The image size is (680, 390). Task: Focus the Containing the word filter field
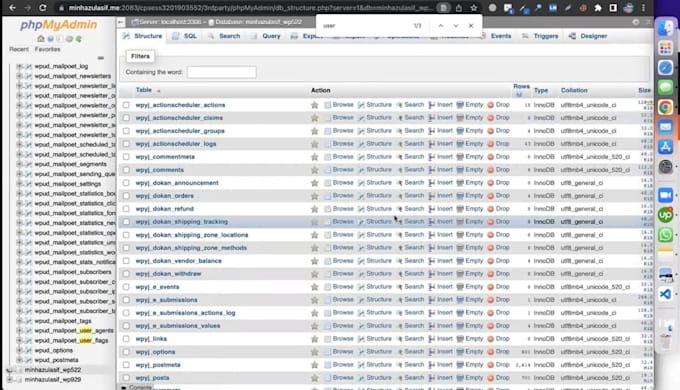click(x=222, y=72)
